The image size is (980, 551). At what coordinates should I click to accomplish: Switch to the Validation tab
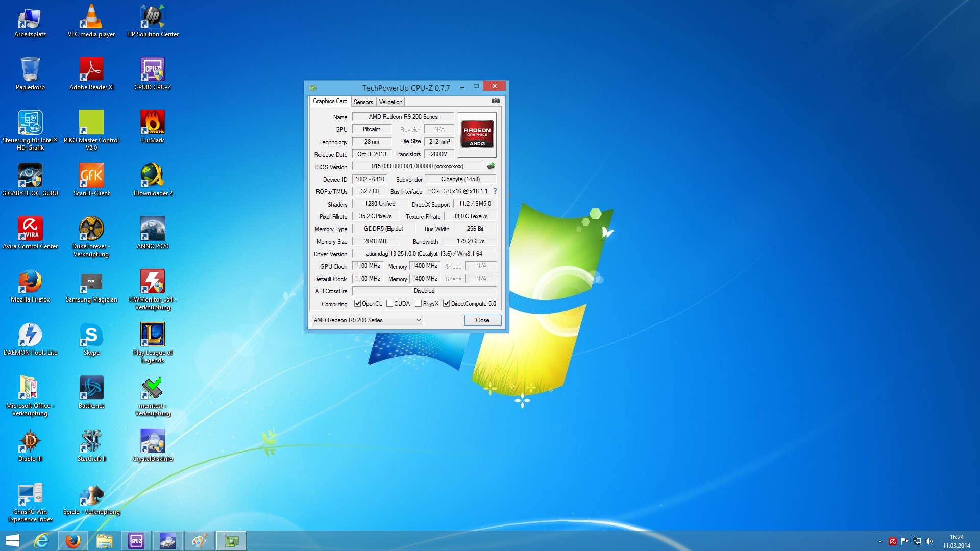[390, 102]
